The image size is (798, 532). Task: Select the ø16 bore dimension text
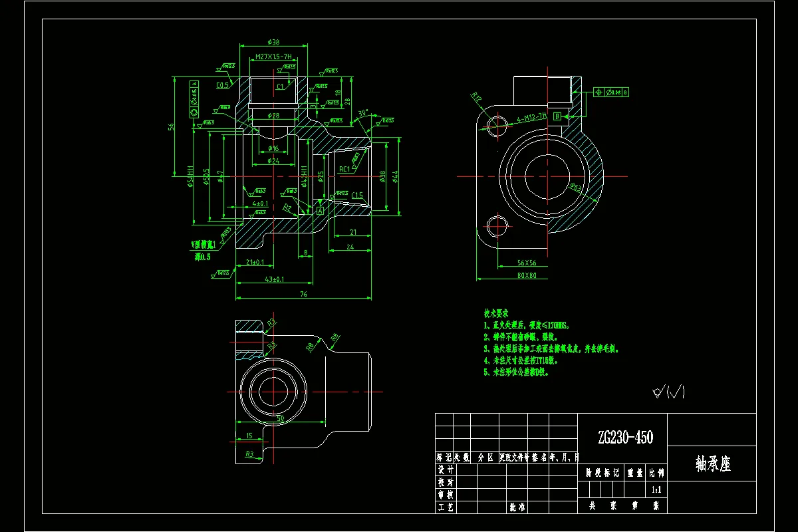pos(273,148)
